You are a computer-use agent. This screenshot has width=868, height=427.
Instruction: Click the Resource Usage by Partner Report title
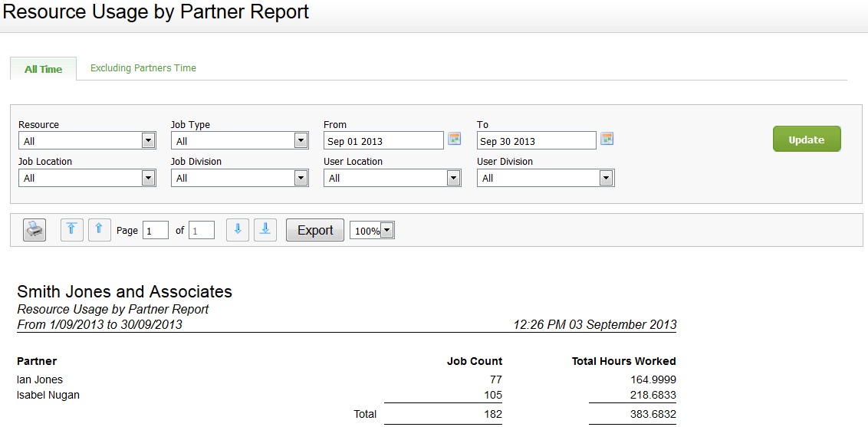[x=156, y=11]
